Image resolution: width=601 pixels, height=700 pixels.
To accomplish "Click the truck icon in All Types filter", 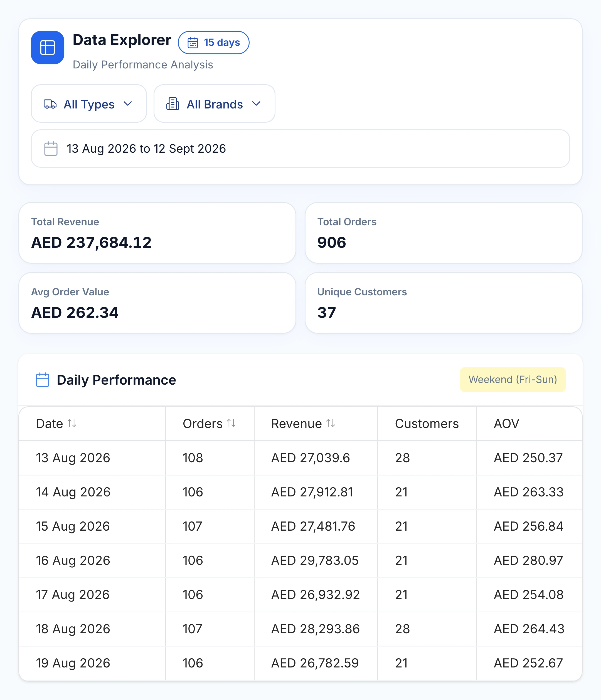I will click(x=50, y=104).
